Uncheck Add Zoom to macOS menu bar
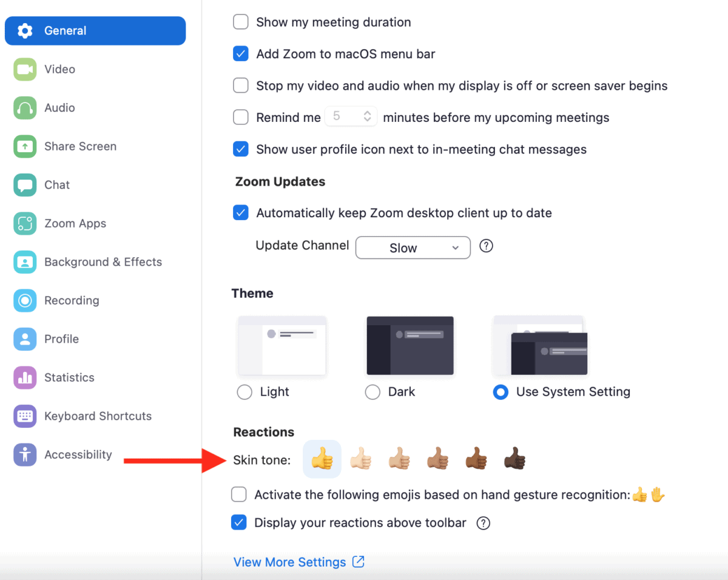Image resolution: width=728 pixels, height=580 pixels. pyautogui.click(x=241, y=54)
